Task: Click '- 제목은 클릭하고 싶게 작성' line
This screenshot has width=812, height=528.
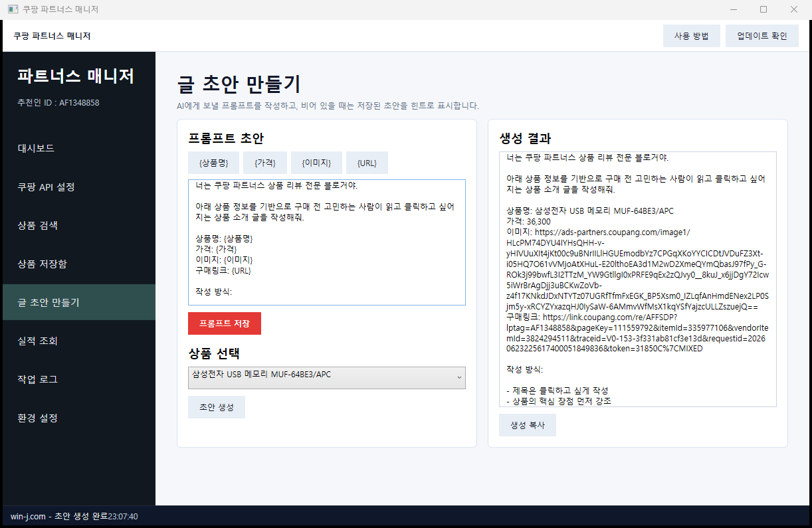Action: pos(558,391)
